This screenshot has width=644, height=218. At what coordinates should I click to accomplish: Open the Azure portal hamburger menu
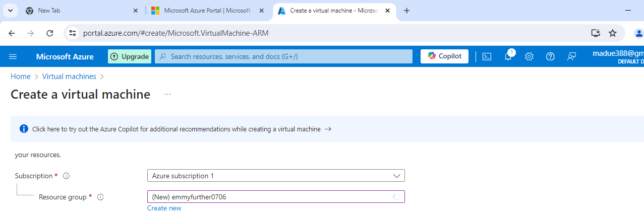pyautogui.click(x=13, y=56)
